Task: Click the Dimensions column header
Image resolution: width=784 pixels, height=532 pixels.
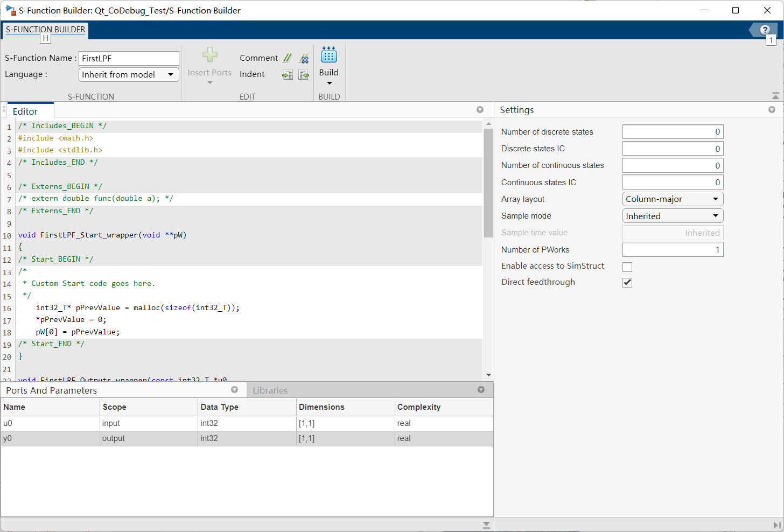Action: (346, 407)
